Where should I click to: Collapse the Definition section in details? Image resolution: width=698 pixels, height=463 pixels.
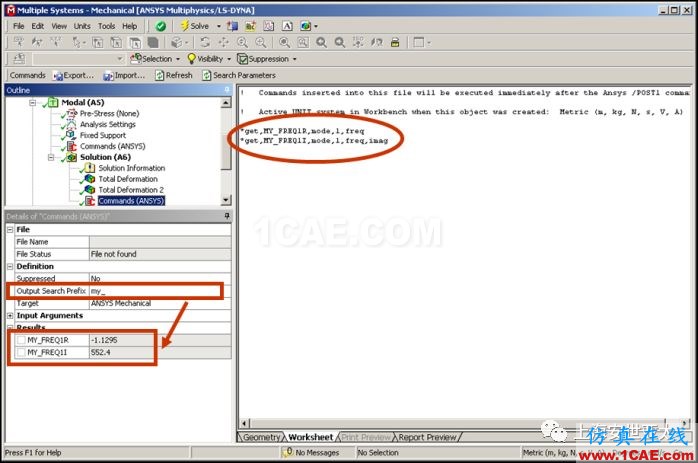(x=10, y=267)
